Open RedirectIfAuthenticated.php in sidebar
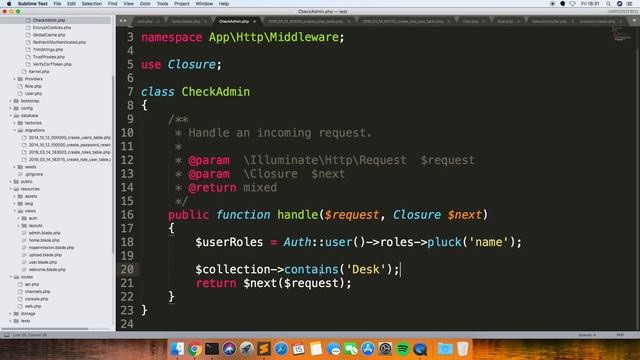 (59, 42)
